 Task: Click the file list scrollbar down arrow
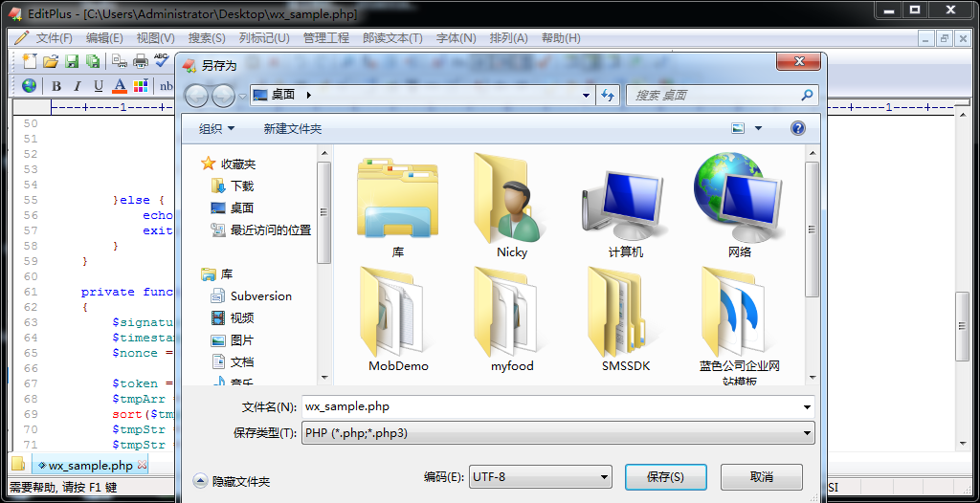point(812,377)
